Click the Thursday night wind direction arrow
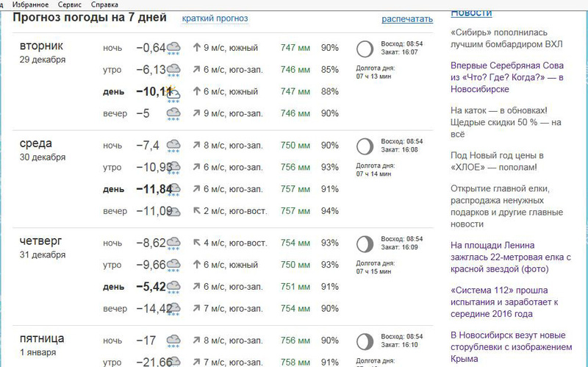This screenshot has width=588, height=367. click(x=196, y=243)
